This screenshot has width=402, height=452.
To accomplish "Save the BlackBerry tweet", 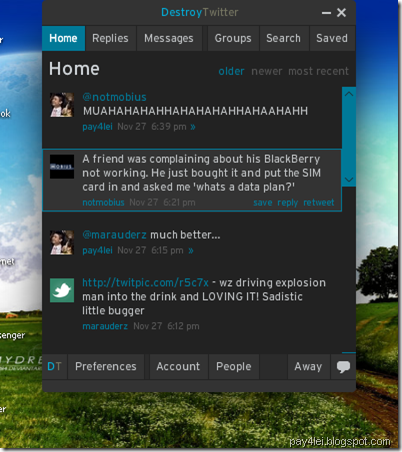I will point(263,202).
